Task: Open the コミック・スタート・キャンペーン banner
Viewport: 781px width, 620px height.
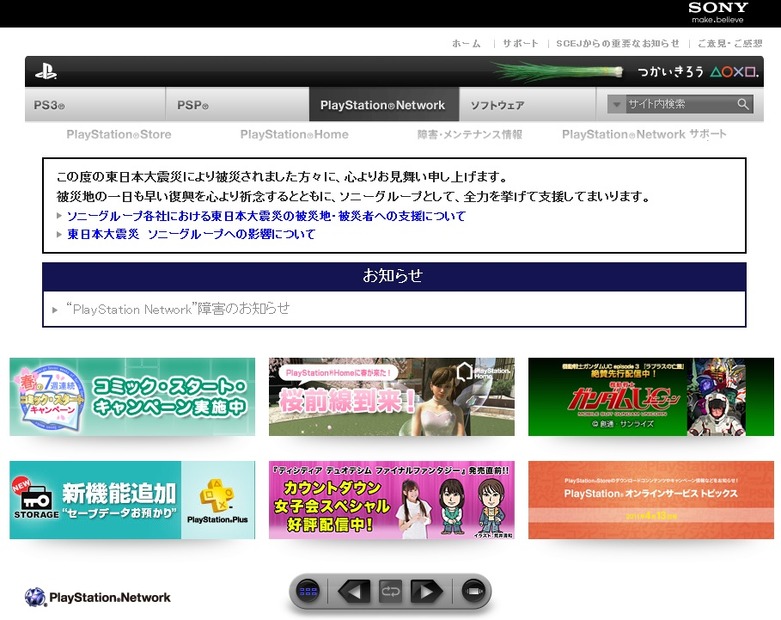Action: tap(132, 396)
